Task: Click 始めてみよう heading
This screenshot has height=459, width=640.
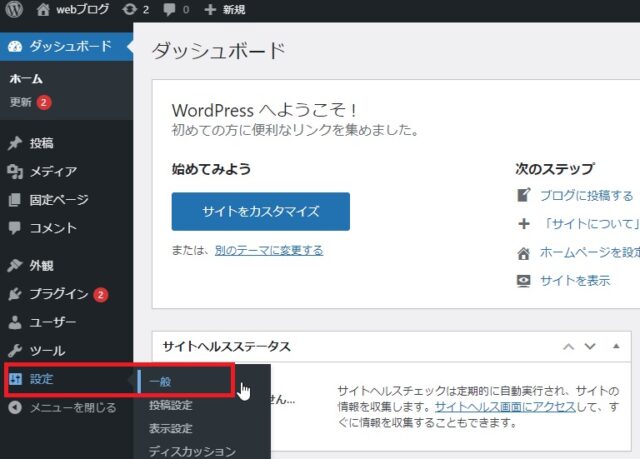Action: point(211,169)
